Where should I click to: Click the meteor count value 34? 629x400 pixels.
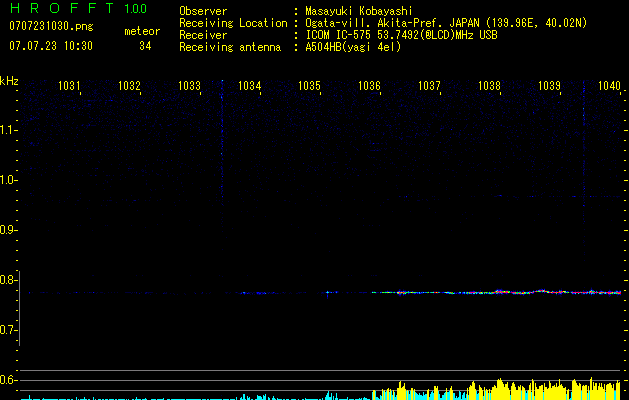[145, 46]
